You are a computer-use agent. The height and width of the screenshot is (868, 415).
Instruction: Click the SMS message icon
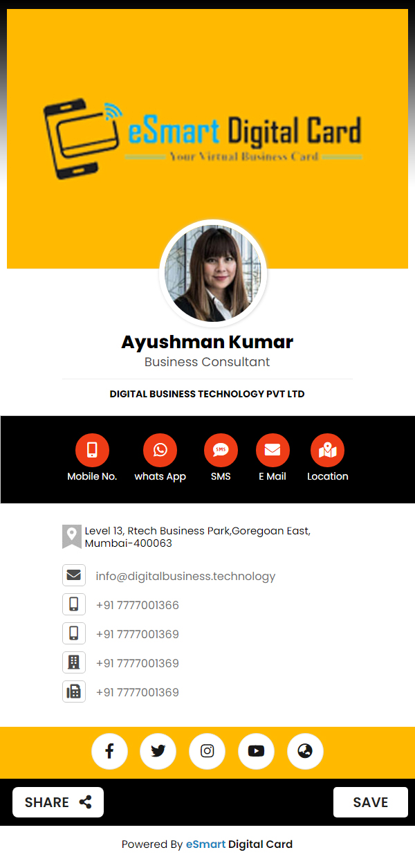[221, 451]
